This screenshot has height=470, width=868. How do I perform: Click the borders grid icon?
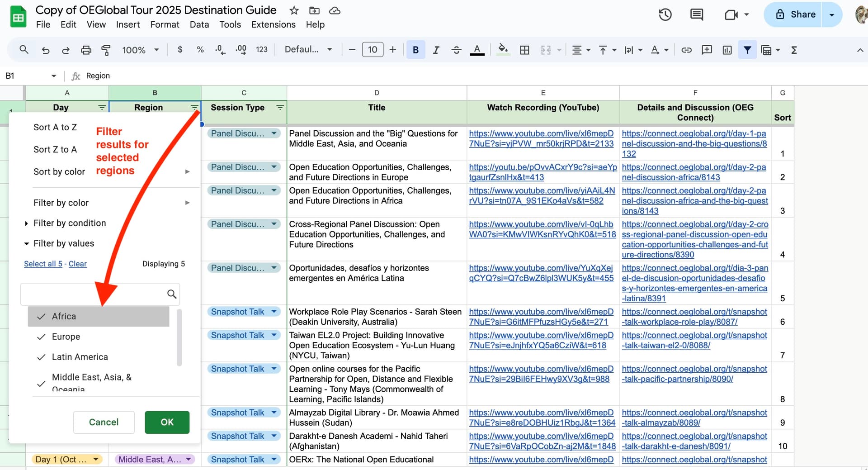[x=524, y=50]
